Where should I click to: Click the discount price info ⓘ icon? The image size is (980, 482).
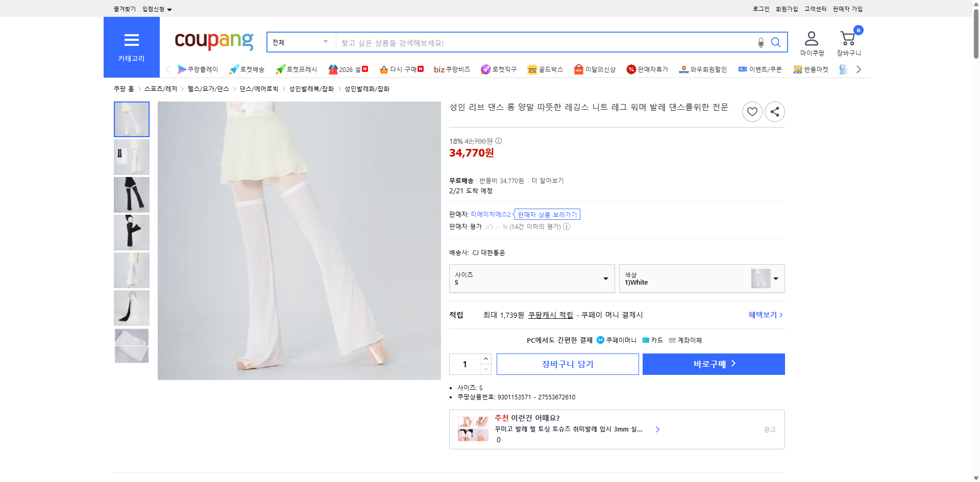coord(499,141)
